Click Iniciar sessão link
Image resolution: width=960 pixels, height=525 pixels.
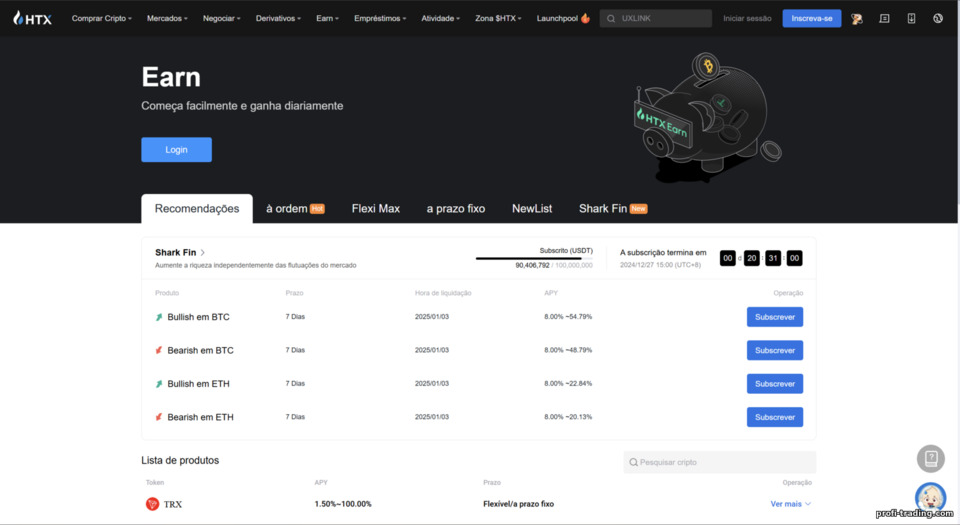(x=747, y=18)
